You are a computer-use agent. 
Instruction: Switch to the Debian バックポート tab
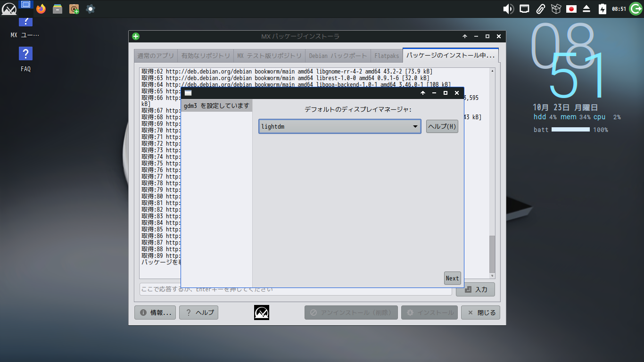pos(338,56)
